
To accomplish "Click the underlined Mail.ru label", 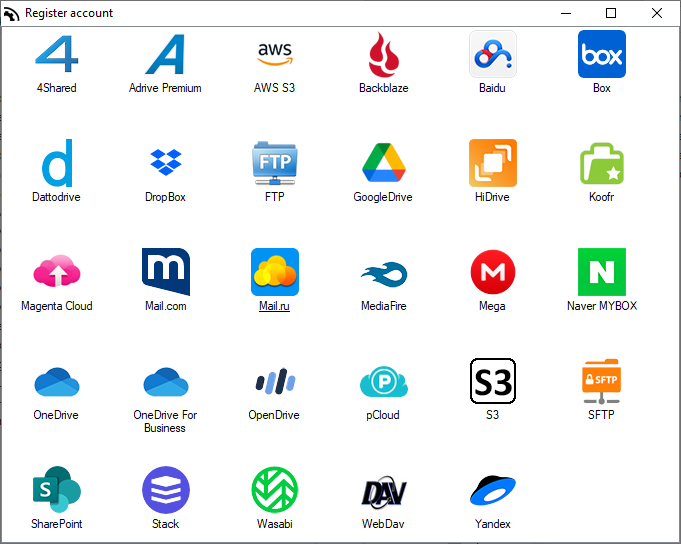I will (274, 306).
